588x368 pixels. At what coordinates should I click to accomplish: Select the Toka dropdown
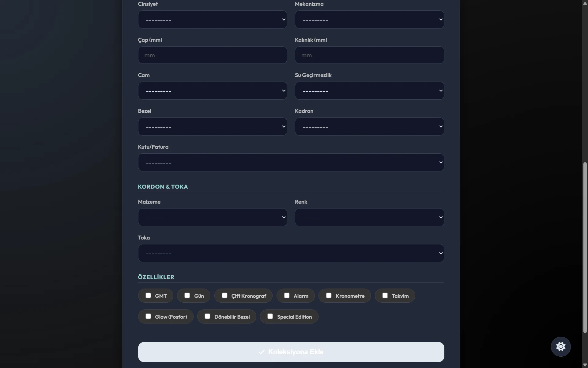(x=291, y=253)
